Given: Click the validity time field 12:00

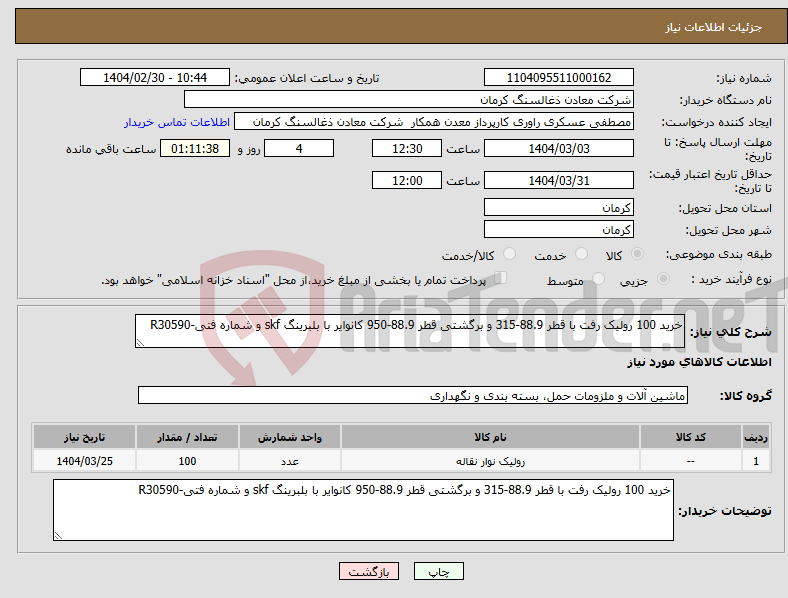Looking at the screenshot, I should [x=407, y=180].
